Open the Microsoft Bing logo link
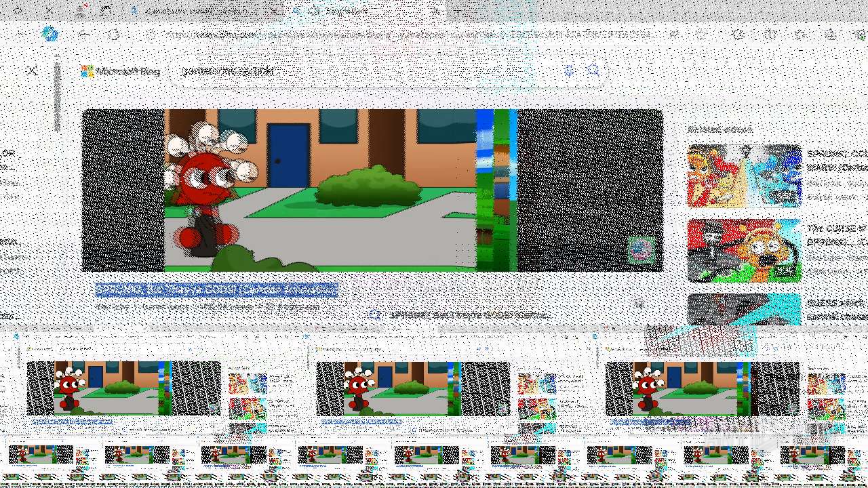 (x=121, y=71)
